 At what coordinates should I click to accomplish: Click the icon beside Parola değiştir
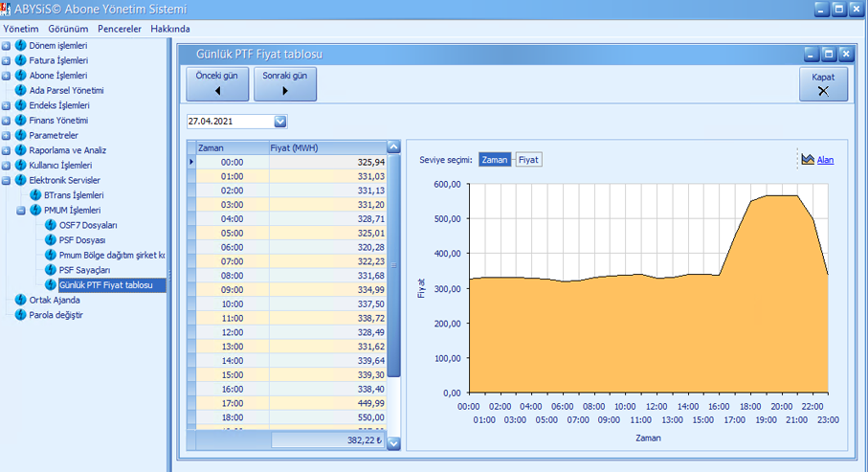tap(20, 315)
